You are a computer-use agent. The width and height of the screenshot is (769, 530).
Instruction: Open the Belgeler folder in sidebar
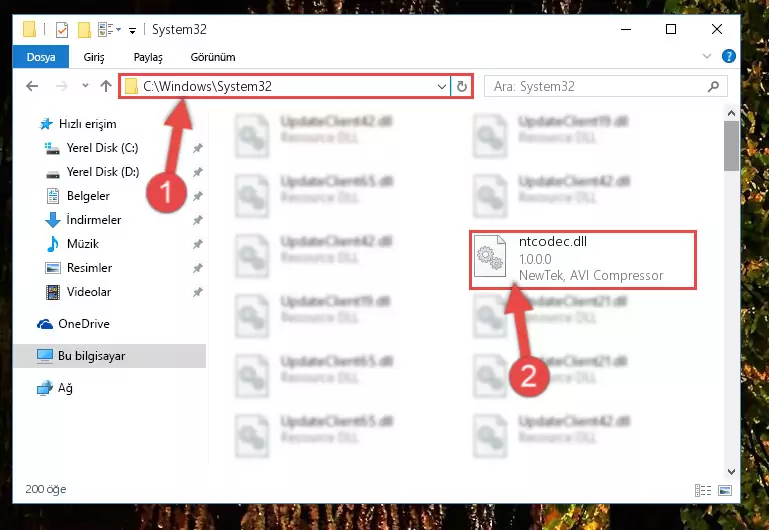[88, 196]
